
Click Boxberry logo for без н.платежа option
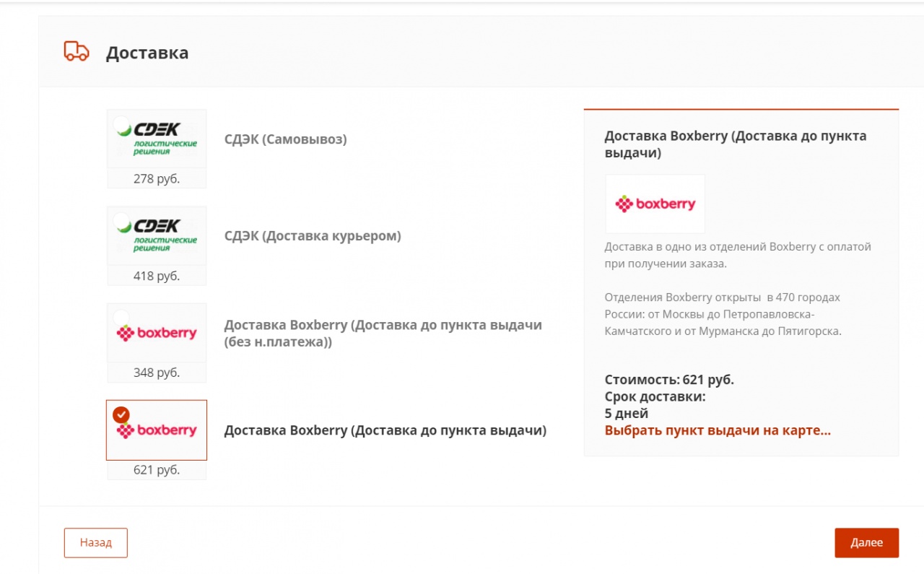pos(157,333)
